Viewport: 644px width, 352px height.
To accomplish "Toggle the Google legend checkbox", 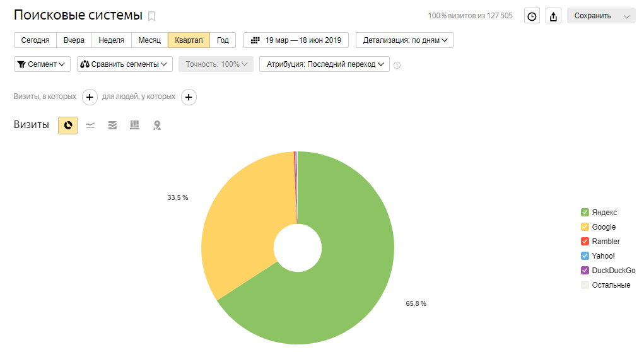I will [585, 227].
